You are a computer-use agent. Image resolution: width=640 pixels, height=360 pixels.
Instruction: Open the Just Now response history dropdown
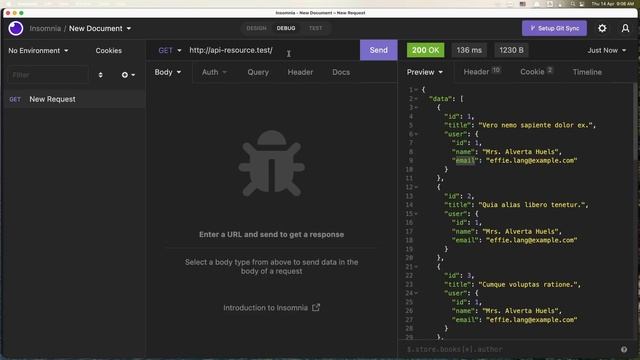click(x=607, y=50)
